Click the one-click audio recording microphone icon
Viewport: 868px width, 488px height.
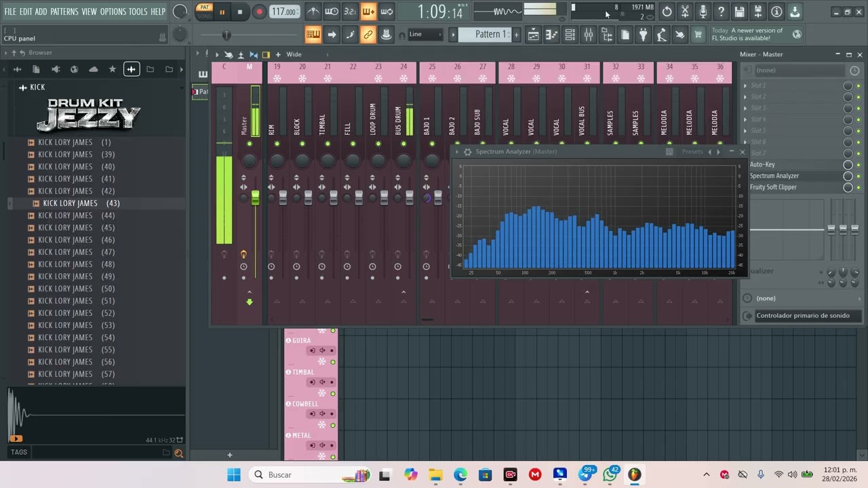(703, 12)
